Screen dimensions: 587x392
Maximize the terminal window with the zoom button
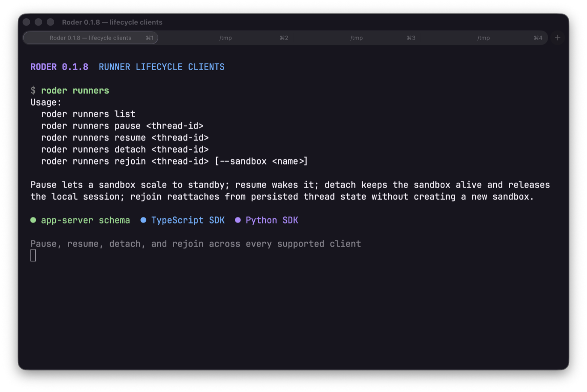pos(50,22)
